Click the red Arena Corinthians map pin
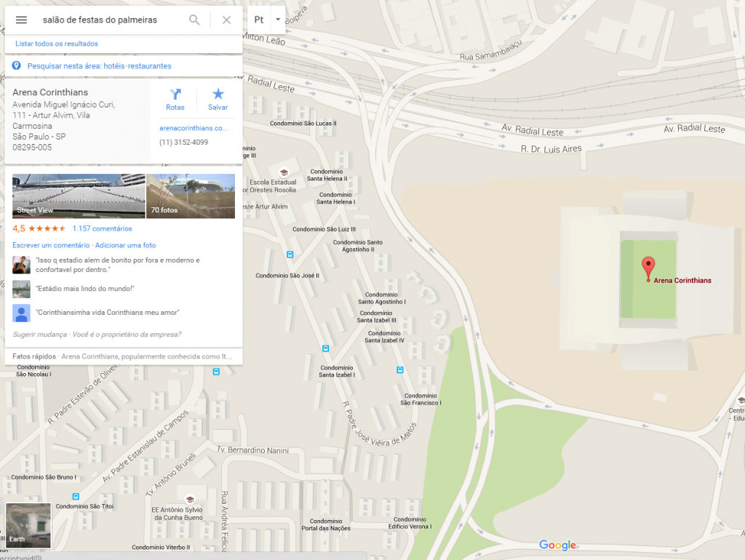The height and width of the screenshot is (560, 745). [648, 269]
